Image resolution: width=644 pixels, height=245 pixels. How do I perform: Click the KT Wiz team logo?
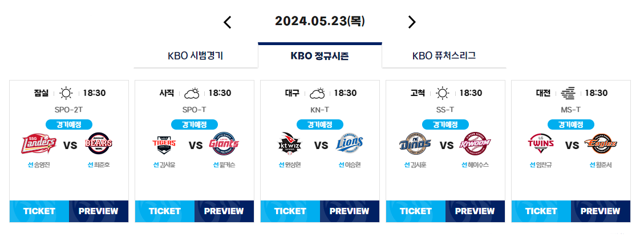[x=290, y=143]
